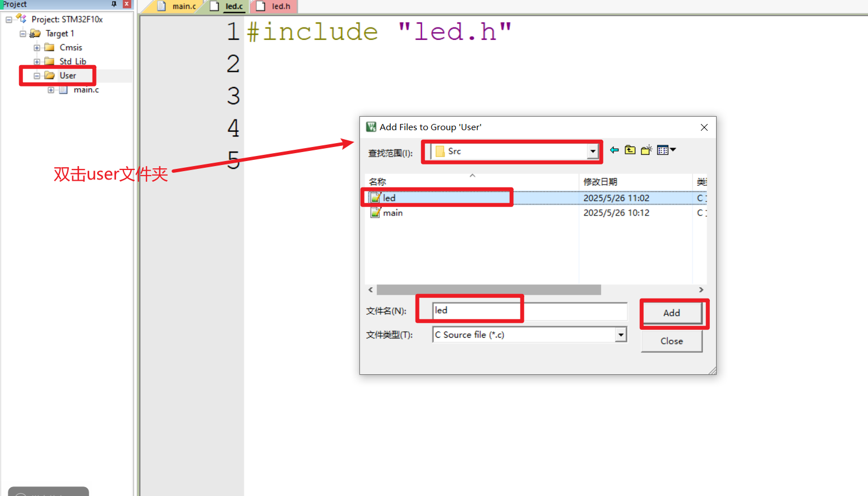Click line number 3 in editor gutter
This screenshot has width=868, height=496.
(233, 96)
